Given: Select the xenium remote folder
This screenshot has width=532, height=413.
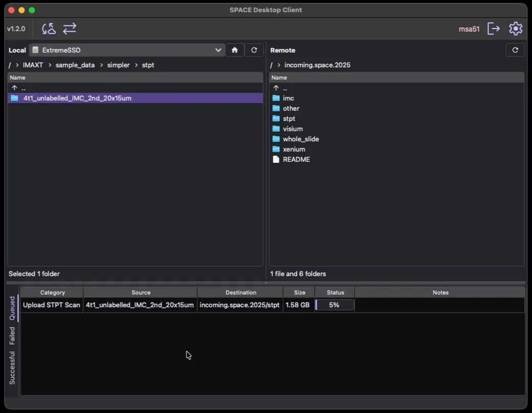Looking at the screenshot, I should tap(397, 149).
